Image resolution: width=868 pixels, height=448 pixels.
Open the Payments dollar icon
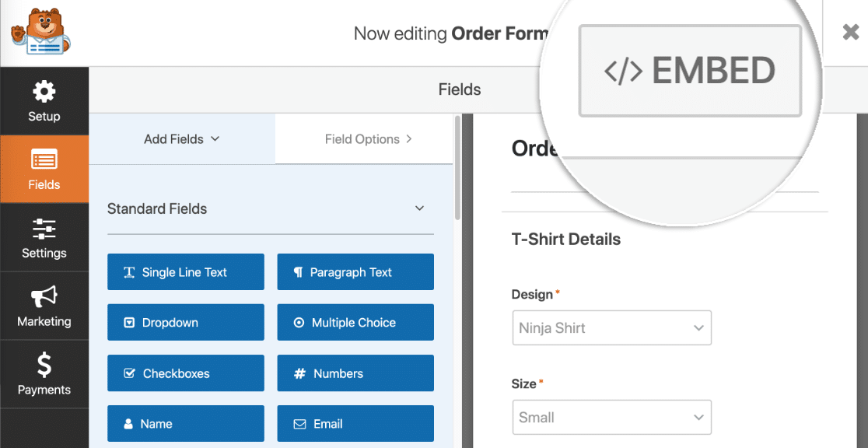[44, 365]
